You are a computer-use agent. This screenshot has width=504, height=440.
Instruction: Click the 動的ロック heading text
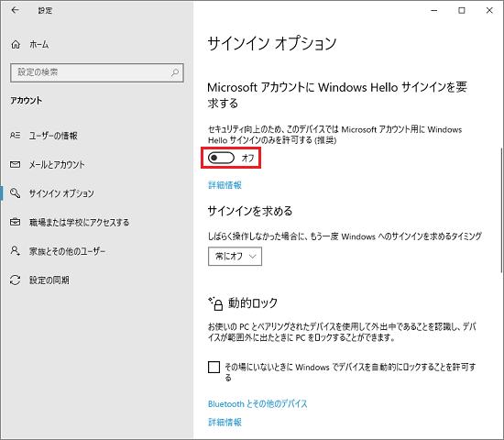(253, 303)
